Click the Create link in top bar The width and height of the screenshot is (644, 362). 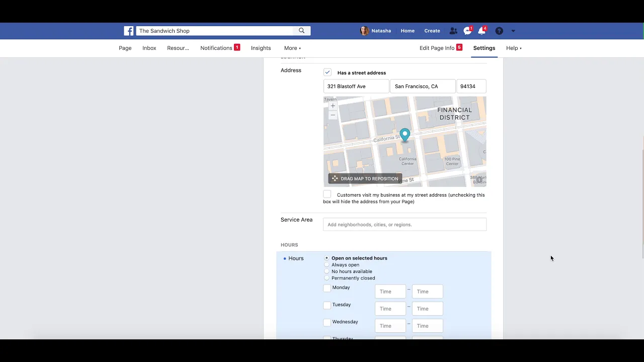432,31
